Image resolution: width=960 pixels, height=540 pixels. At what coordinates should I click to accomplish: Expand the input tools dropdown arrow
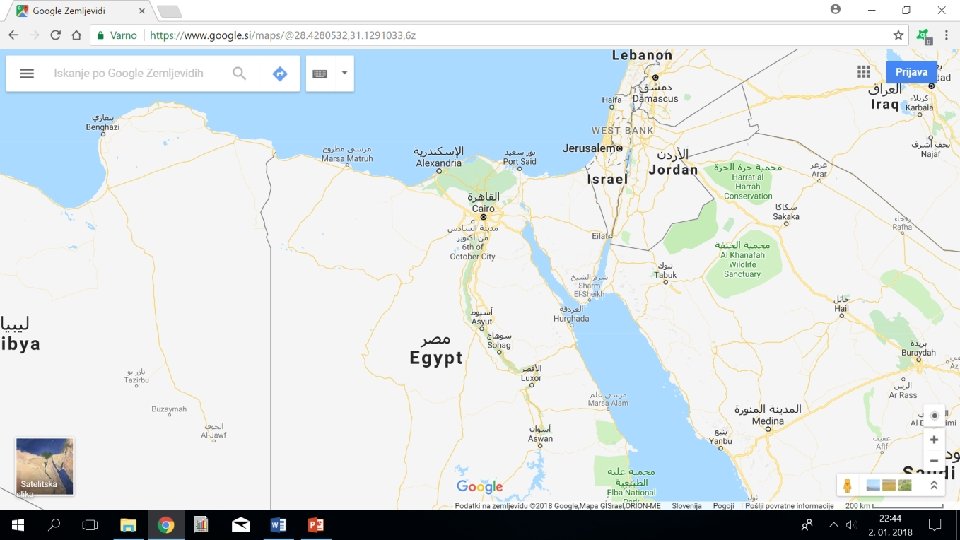pyautogui.click(x=344, y=73)
